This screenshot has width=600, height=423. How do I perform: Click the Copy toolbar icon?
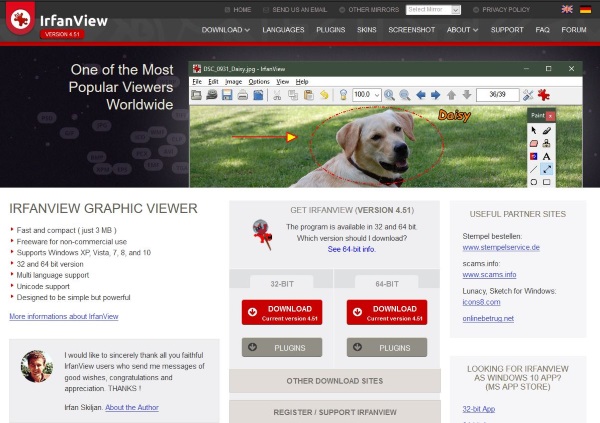click(293, 95)
